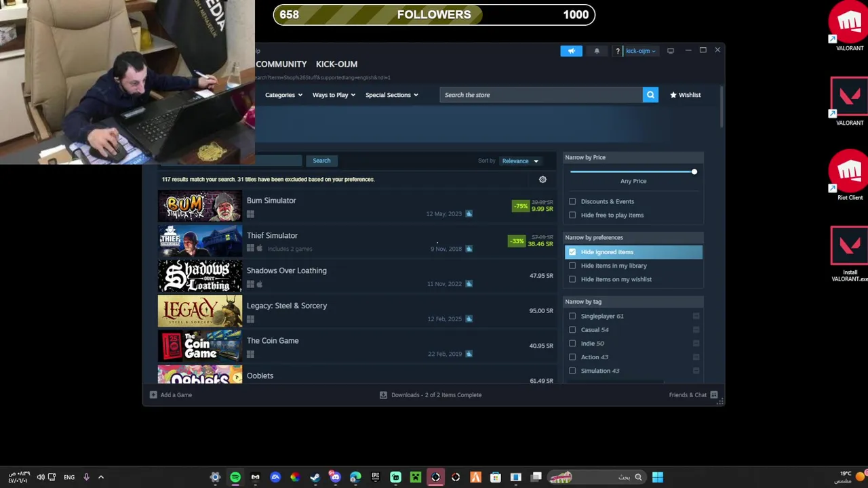
Task: Open Friends & Chat icon at window corner
Action: point(714,394)
